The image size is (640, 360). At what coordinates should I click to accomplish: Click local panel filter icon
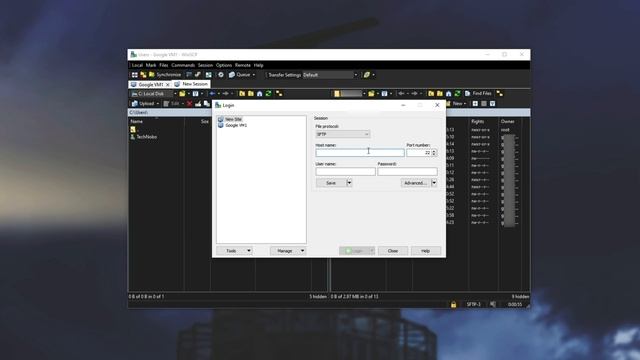196,93
